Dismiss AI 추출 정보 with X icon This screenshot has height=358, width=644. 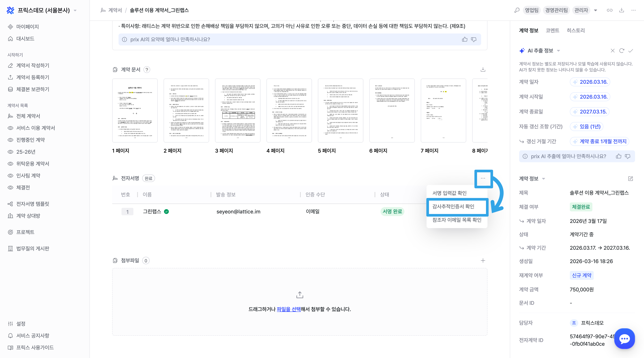[x=613, y=51]
